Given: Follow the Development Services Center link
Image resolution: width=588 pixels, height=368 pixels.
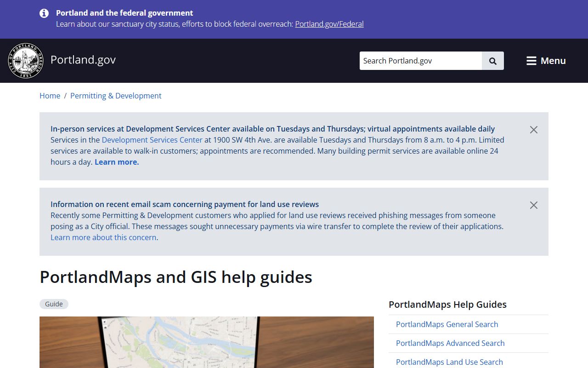Looking at the screenshot, I should (152, 140).
